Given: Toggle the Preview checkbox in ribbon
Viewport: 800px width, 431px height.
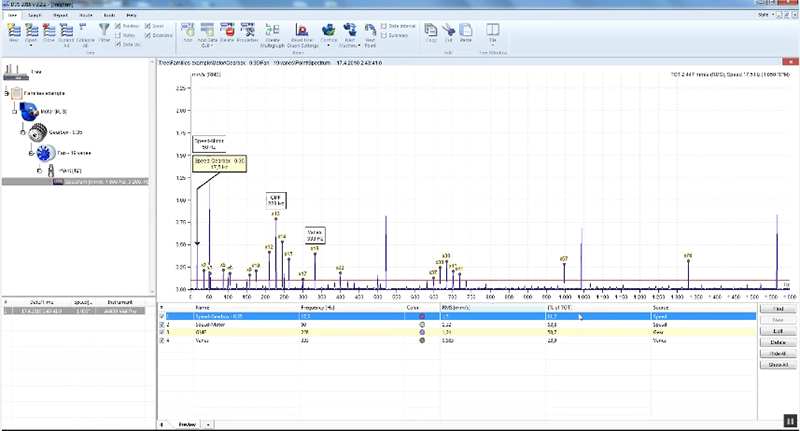Looking at the screenshot, I should [117, 26].
